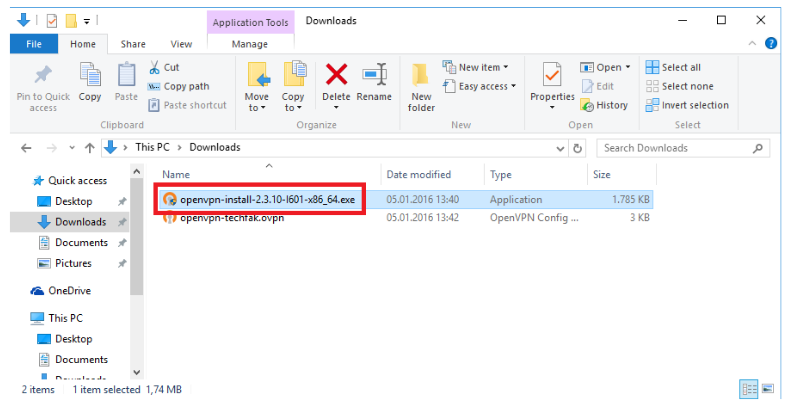
Task: Open Customize Quick Access Toolbar dropdown
Action: pos(87,21)
